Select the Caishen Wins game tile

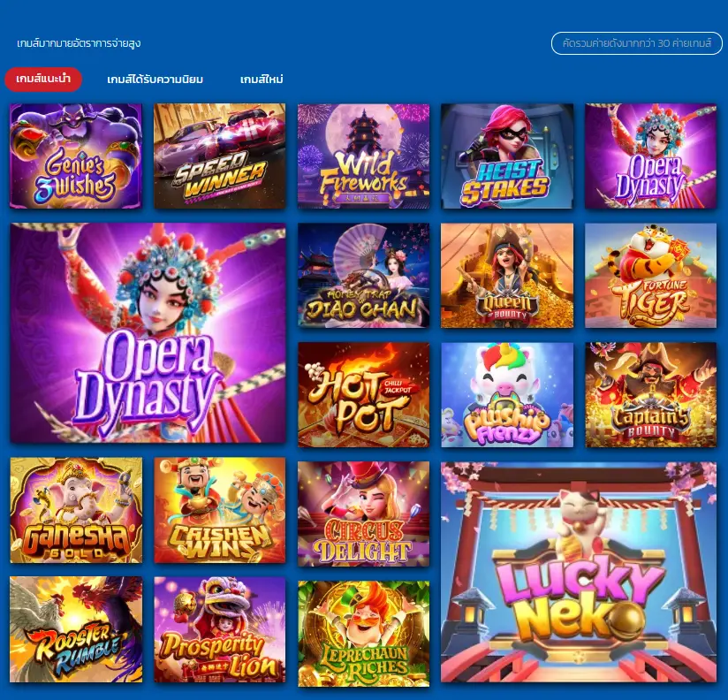(220, 510)
